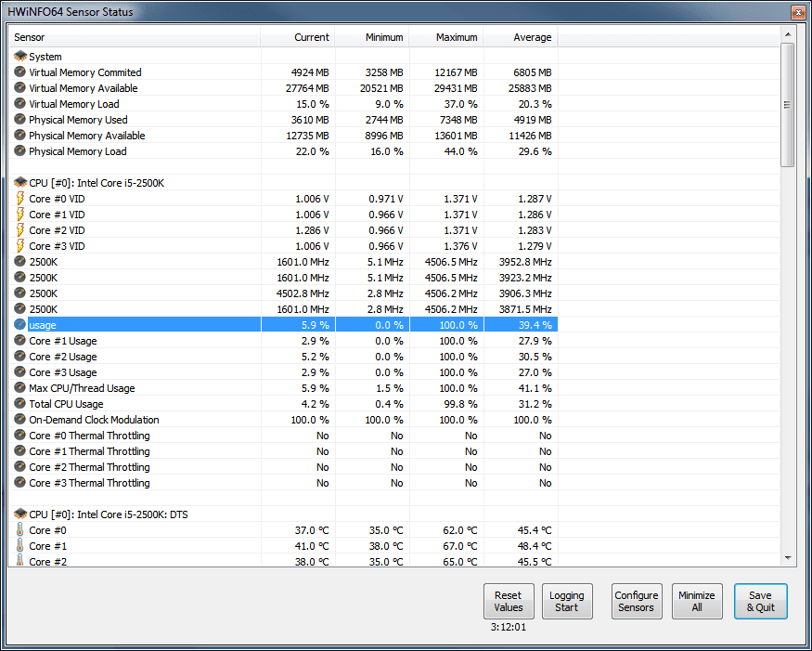Click the CPU Intel Core i5-2500K chip icon
The width and height of the screenshot is (812, 651).
coord(20,182)
